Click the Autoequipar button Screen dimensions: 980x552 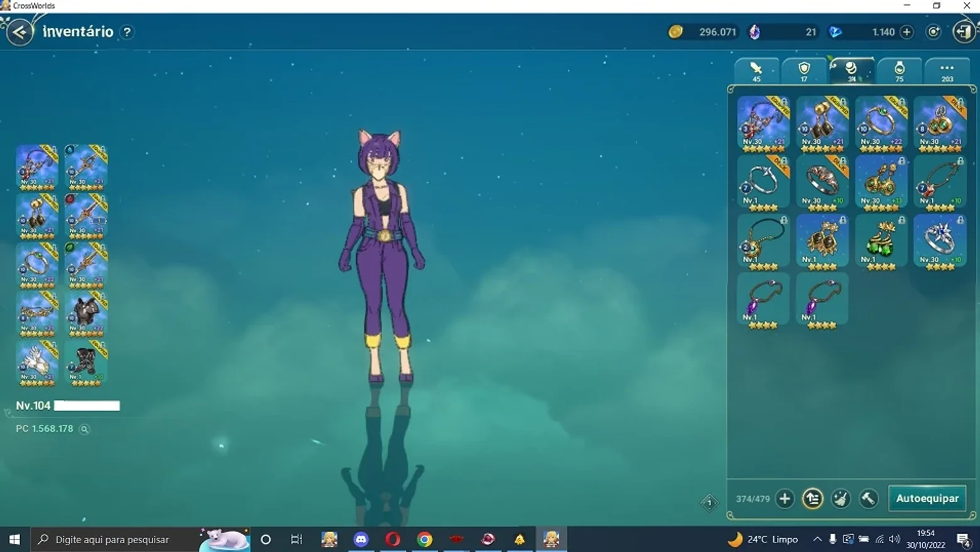tap(927, 499)
